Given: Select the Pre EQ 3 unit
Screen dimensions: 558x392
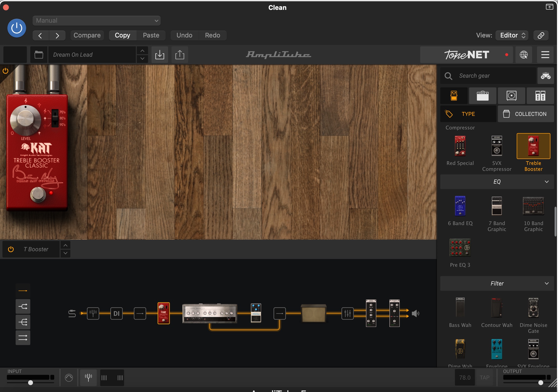Looking at the screenshot, I should [460, 248].
